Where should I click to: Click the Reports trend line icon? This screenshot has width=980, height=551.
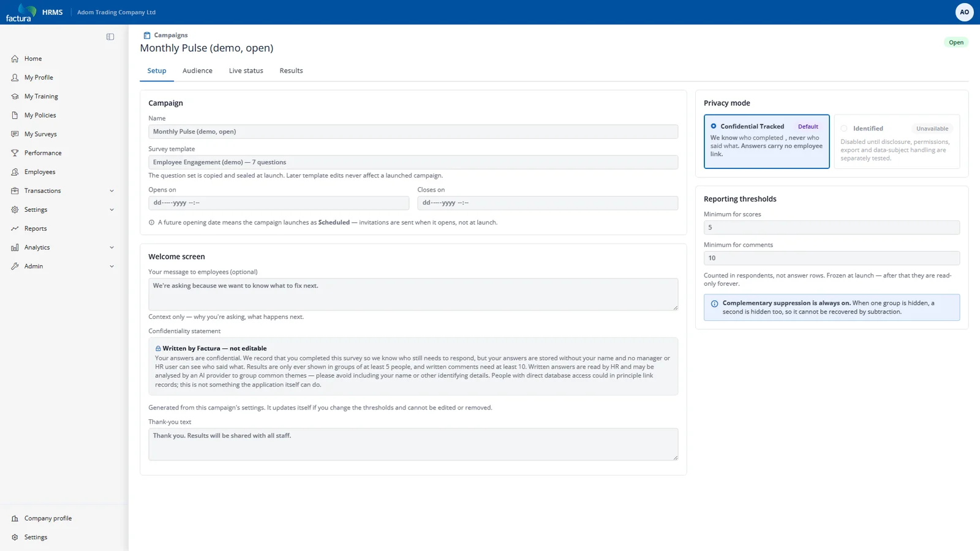(15, 228)
